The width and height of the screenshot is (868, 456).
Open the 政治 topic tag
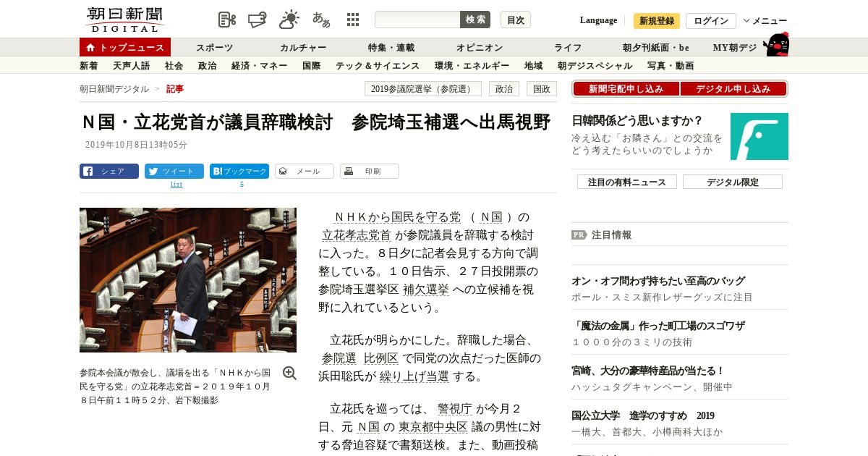(x=504, y=89)
